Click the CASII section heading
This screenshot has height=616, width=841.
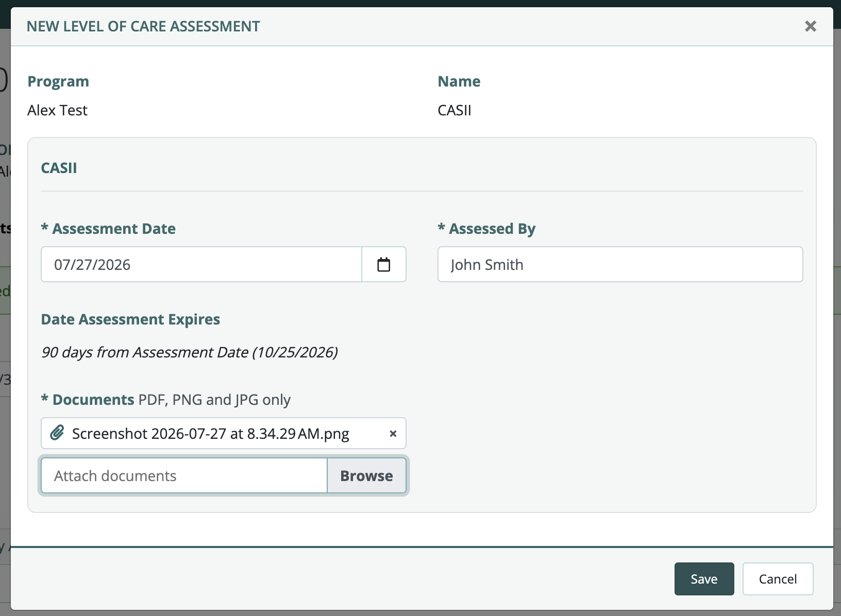pyautogui.click(x=59, y=168)
